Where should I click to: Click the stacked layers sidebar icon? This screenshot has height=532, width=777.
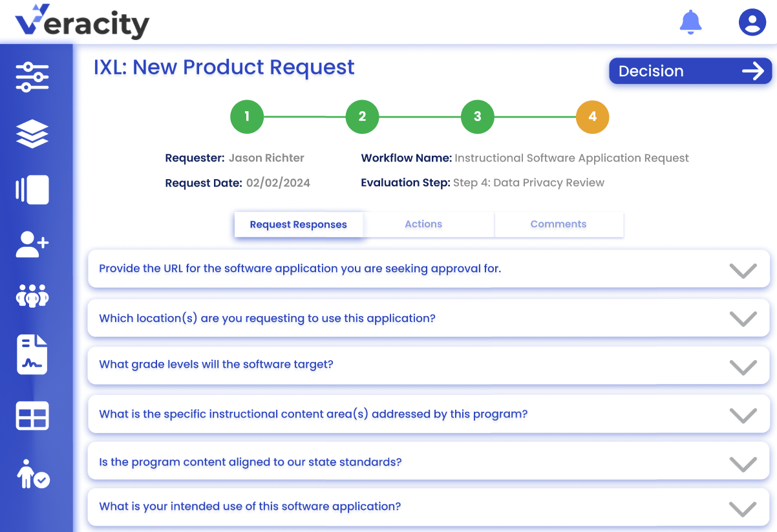tap(32, 134)
